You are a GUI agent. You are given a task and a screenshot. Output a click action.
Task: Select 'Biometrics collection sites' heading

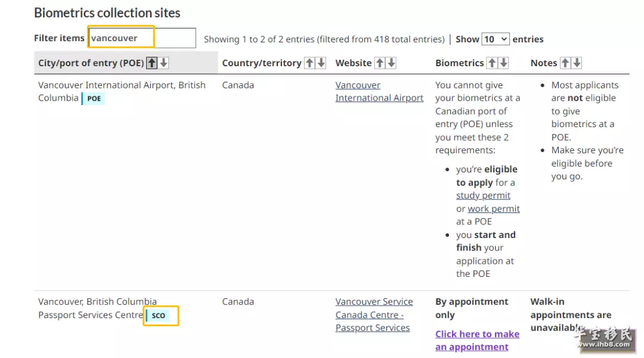(x=107, y=13)
